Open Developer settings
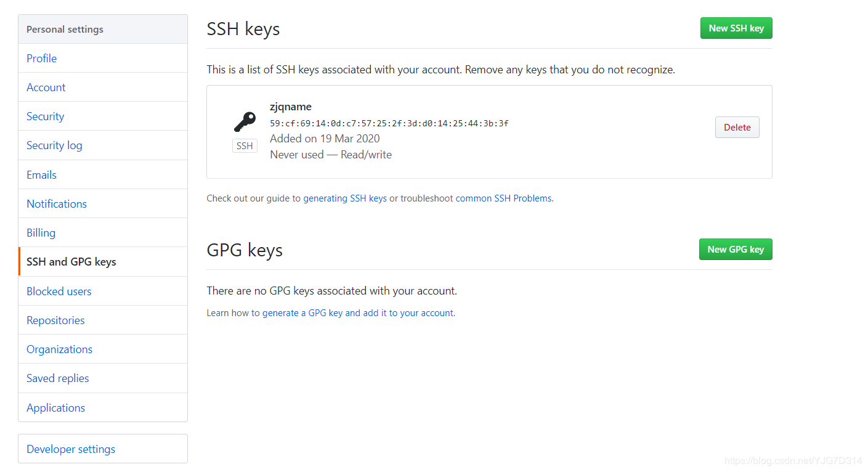 (x=71, y=449)
